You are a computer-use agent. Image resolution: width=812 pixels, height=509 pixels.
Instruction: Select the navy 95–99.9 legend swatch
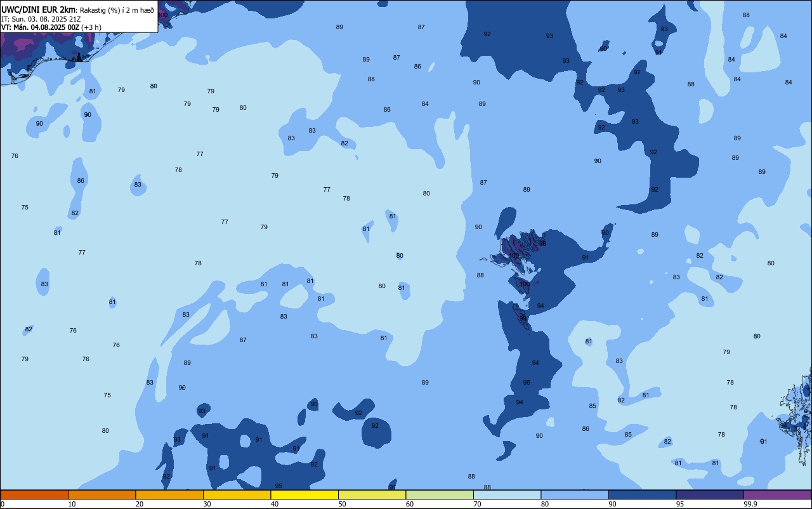(710, 494)
